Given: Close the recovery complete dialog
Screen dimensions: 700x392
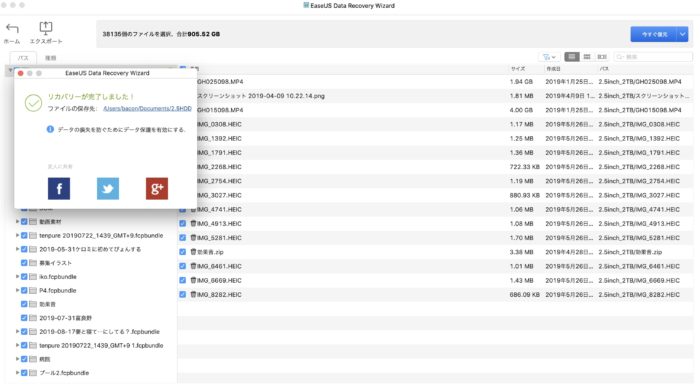Looking at the screenshot, I should 21,73.
